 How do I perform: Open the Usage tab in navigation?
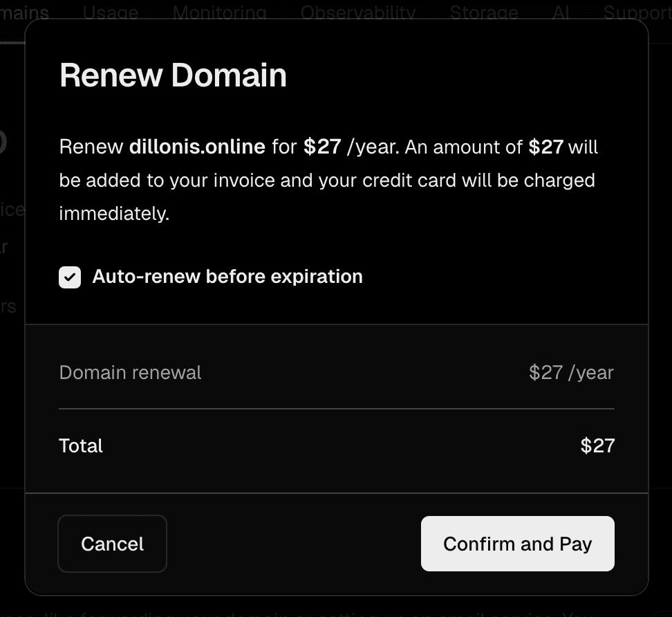tap(110, 12)
